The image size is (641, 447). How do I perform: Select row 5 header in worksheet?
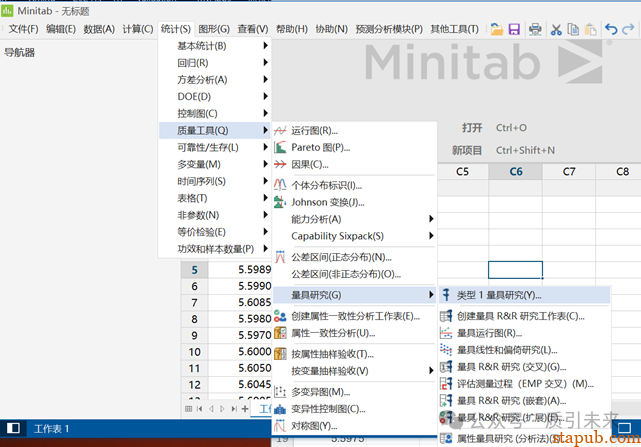tap(195, 269)
